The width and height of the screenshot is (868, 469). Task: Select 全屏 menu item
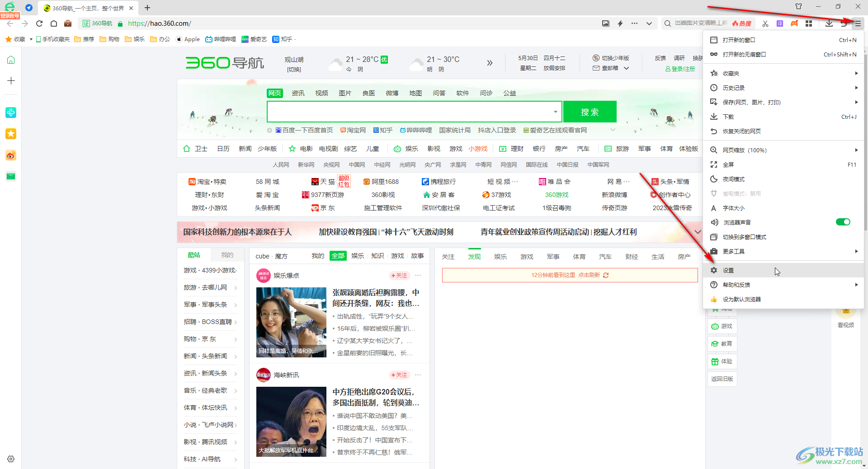point(784,164)
